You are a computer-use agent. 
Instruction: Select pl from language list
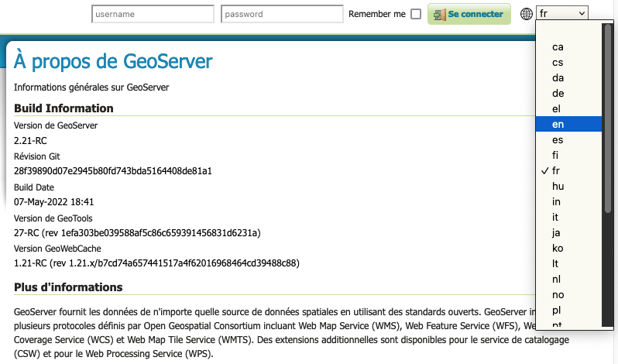568,310
